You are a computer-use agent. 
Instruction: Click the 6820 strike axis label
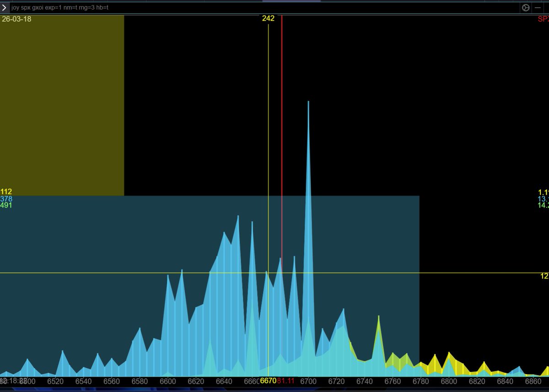(x=477, y=381)
